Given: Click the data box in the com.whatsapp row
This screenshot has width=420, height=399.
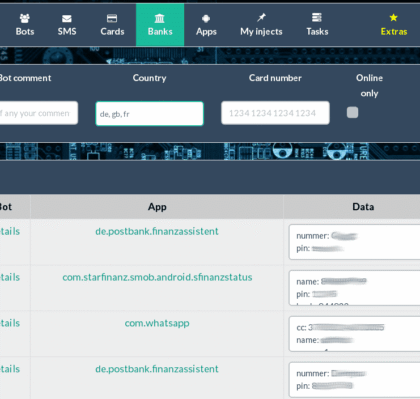Looking at the screenshot, I should coord(354,334).
